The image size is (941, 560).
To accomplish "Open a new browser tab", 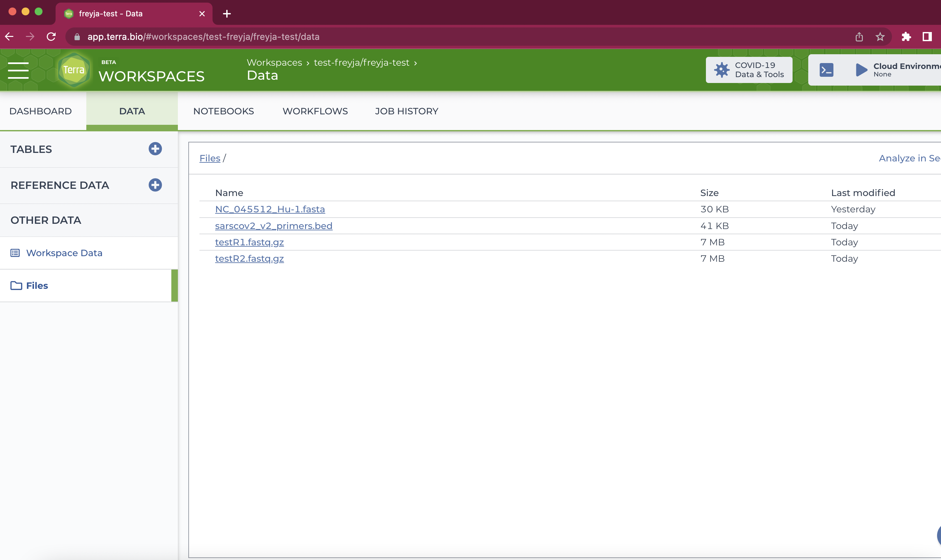I will (227, 14).
